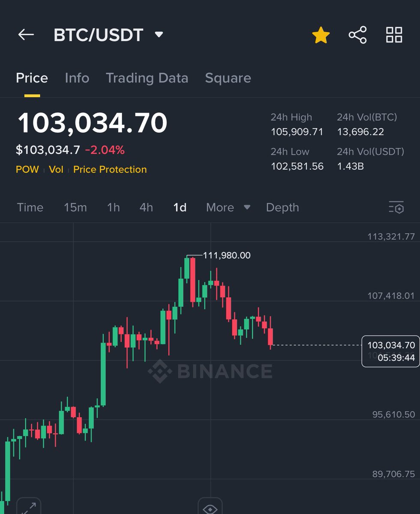Open the four-square grid menu icon
420x514 pixels.
394,35
